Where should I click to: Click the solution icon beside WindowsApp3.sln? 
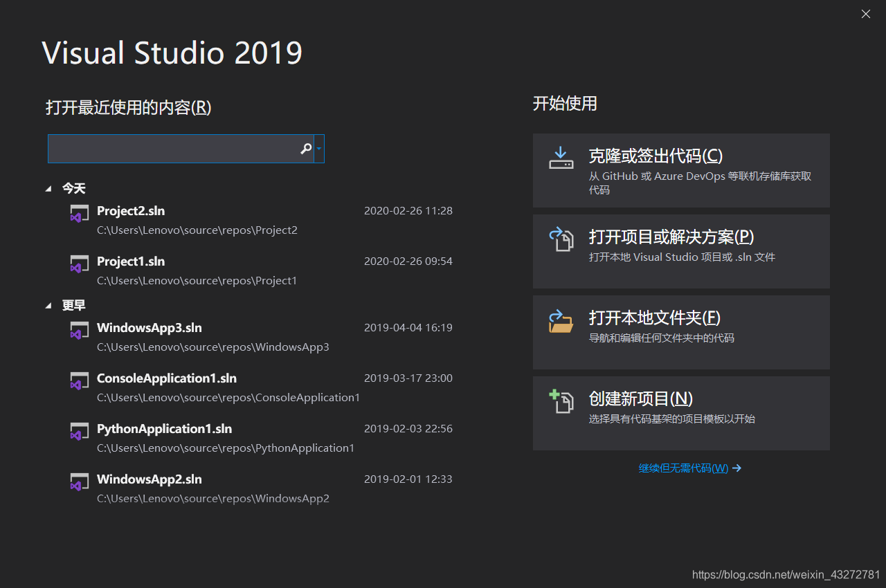[x=80, y=330]
